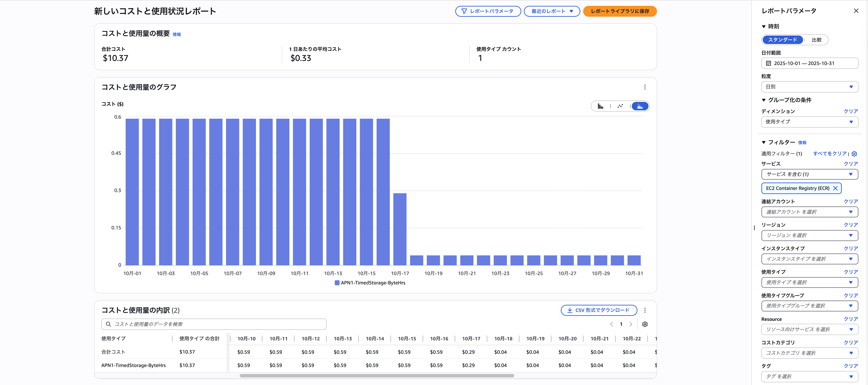
Task: Switch chart to bar graph view
Action: click(x=601, y=106)
